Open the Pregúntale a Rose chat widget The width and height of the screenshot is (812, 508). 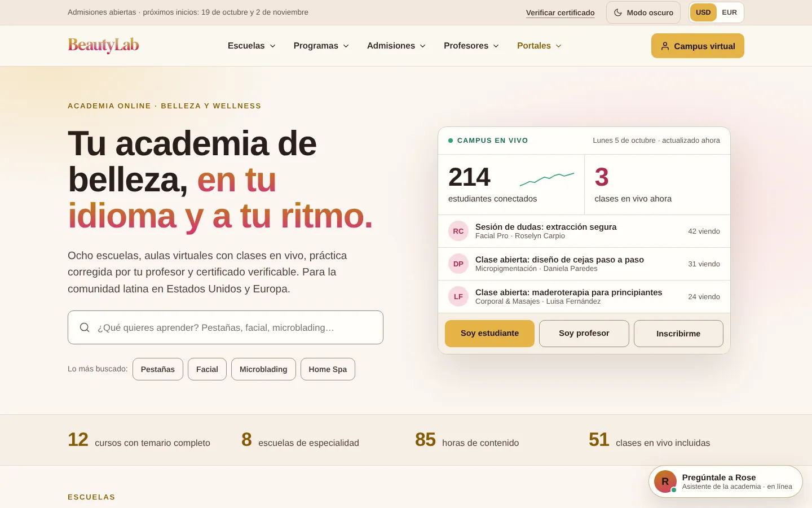[x=726, y=481]
